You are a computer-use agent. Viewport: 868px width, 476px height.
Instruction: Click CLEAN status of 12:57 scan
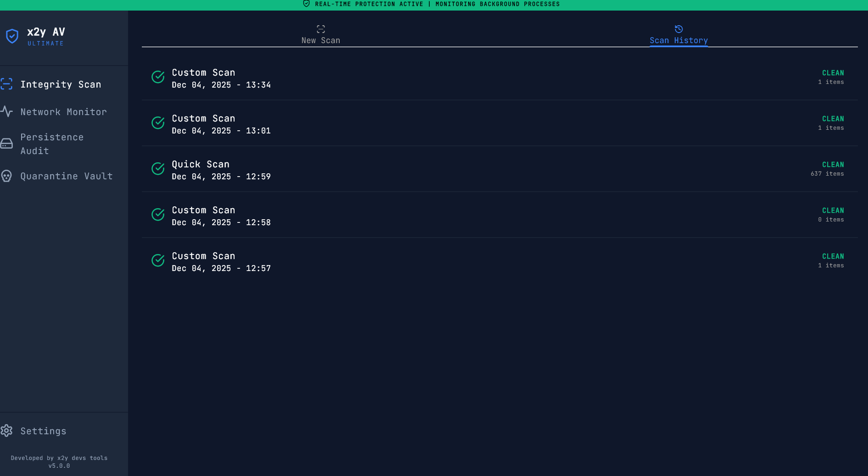click(x=833, y=256)
